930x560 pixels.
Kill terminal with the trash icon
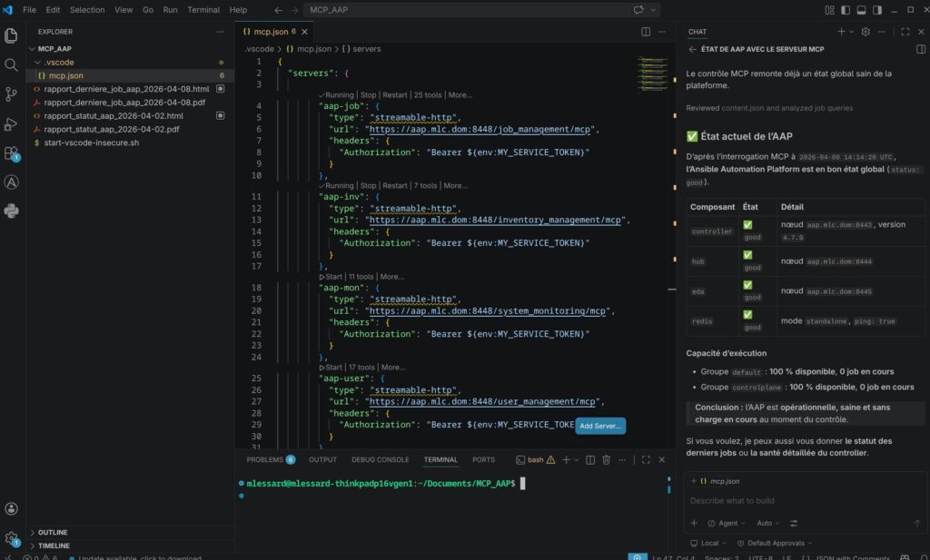coord(606,460)
